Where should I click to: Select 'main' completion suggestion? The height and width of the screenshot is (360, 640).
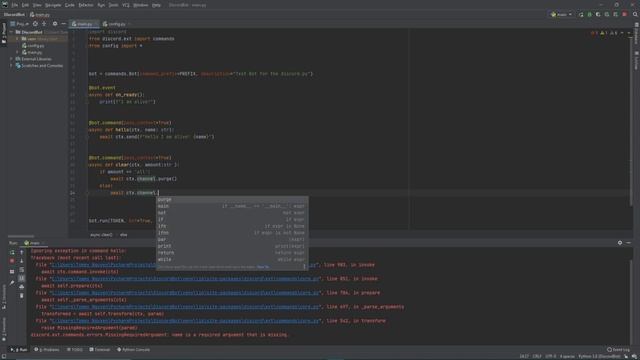click(x=232, y=206)
